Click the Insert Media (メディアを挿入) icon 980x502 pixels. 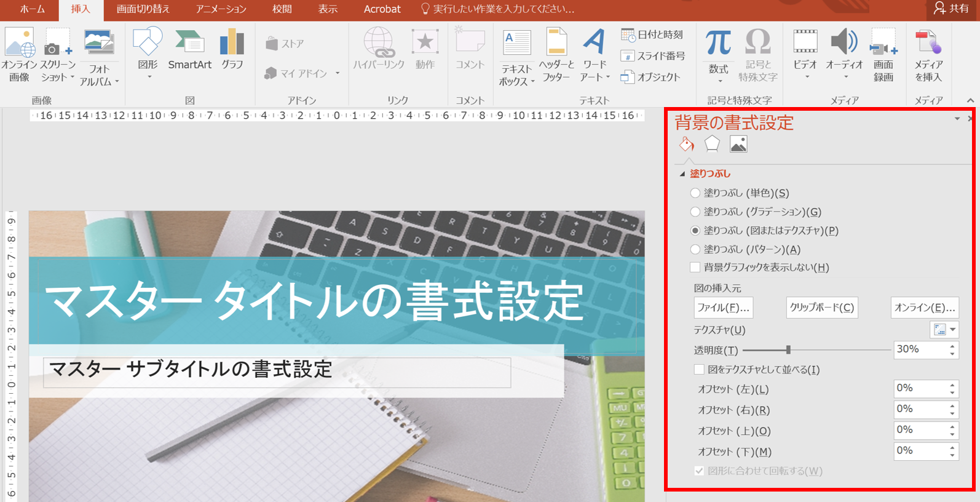pyautogui.click(x=928, y=55)
